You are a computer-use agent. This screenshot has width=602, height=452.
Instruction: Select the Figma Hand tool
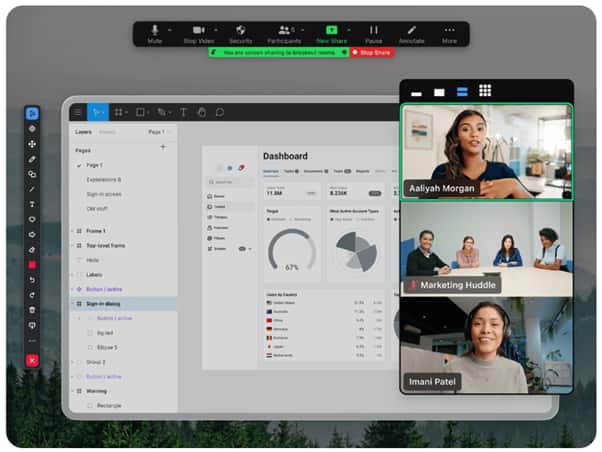202,112
